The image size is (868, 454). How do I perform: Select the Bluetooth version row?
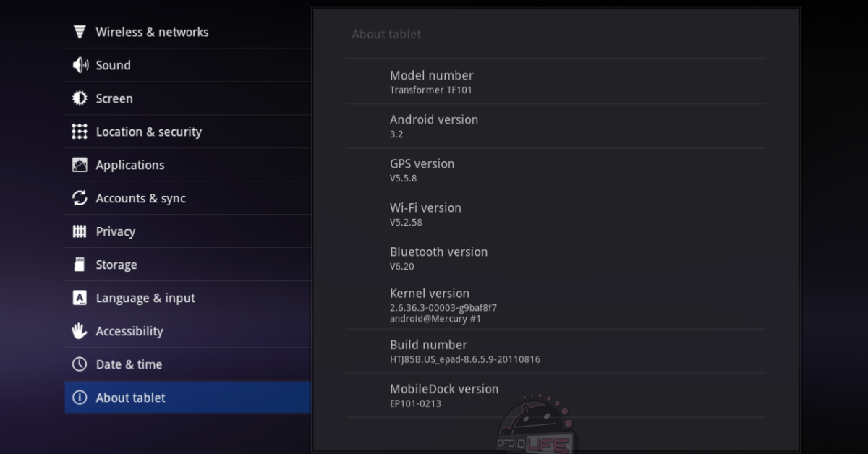point(555,258)
